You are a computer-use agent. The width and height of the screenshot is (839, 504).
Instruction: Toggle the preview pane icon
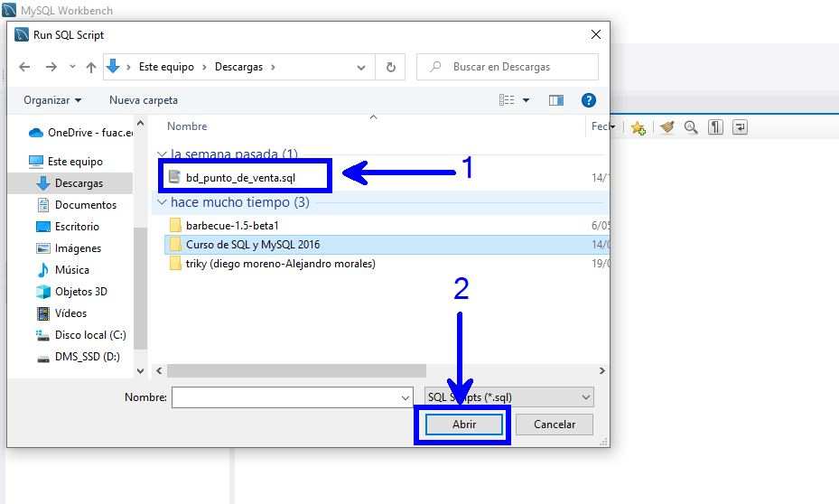(556, 100)
